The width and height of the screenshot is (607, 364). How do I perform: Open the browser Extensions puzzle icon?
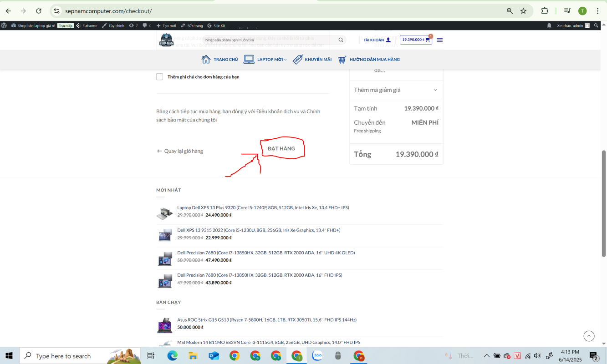pyautogui.click(x=545, y=11)
